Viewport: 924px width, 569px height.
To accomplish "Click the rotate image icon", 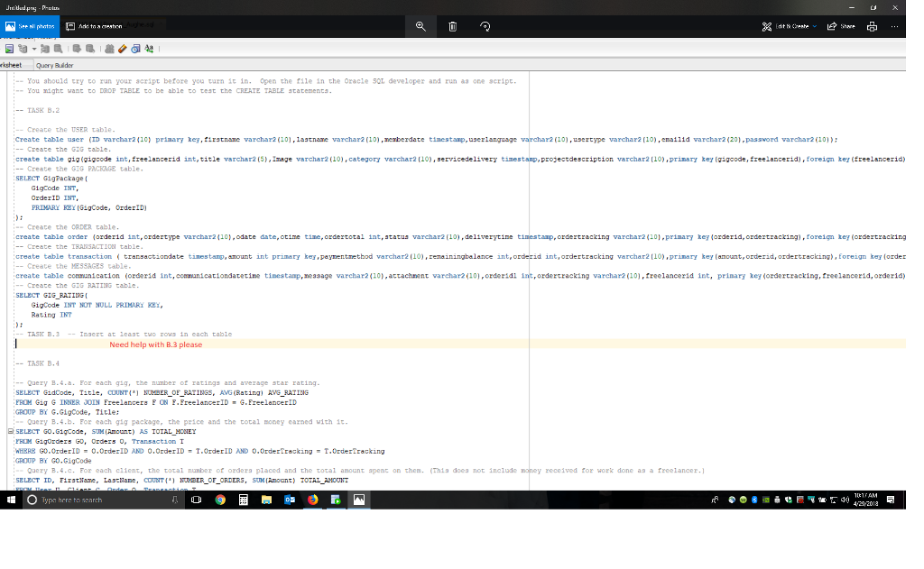I will coord(485,26).
